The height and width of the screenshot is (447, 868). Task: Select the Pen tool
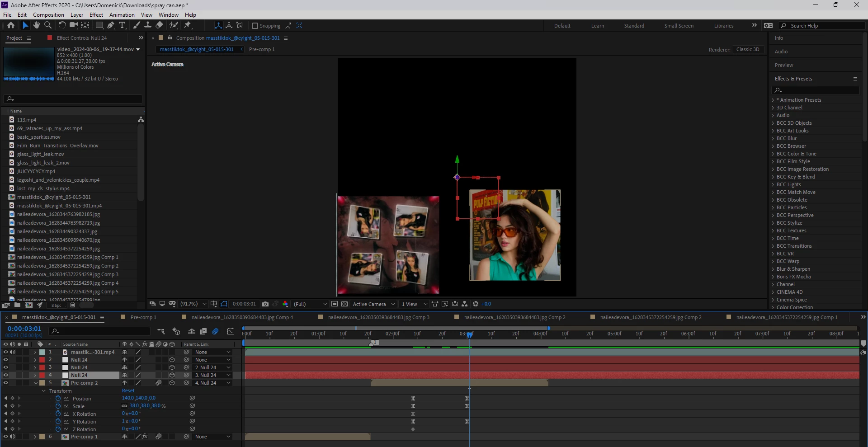coord(111,25)
